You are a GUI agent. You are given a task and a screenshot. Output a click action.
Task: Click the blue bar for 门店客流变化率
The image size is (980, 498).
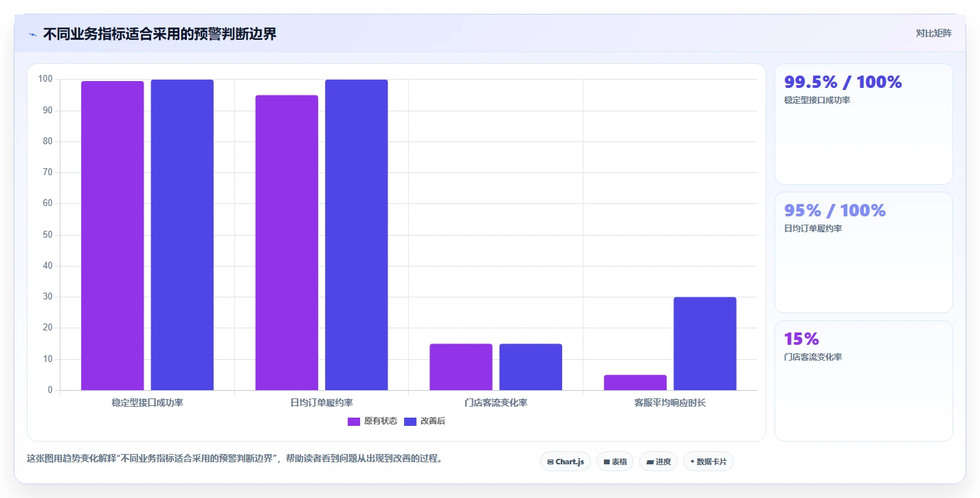click(x=531, y=367)
